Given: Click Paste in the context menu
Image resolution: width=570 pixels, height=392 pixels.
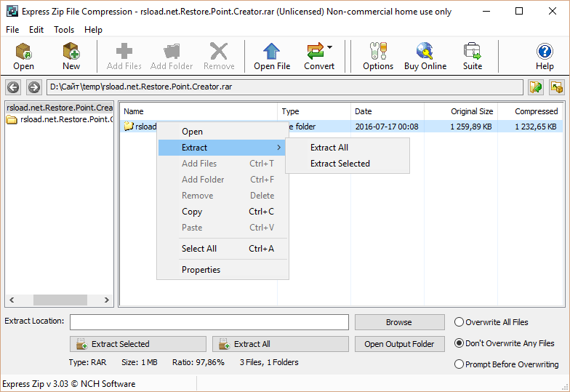Looking at the screenshot, I should (222, 228).
